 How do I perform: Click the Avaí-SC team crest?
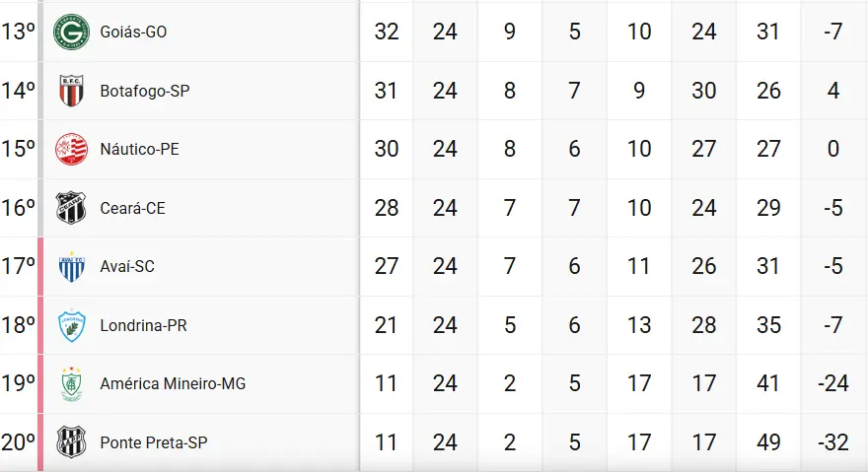point(71,267)
